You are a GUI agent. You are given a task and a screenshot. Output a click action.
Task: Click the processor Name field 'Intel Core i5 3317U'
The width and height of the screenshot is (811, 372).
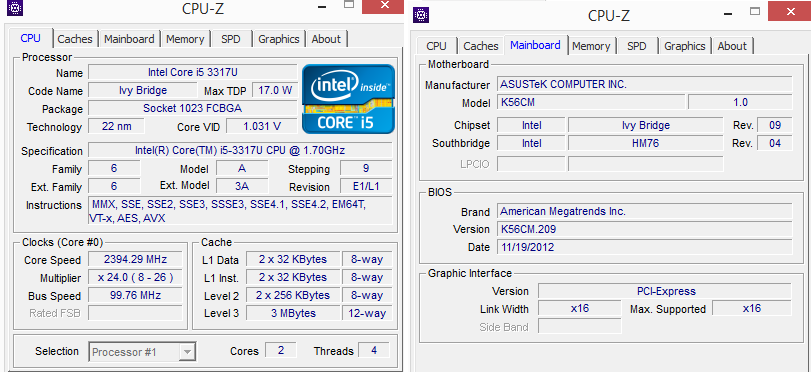193,72
